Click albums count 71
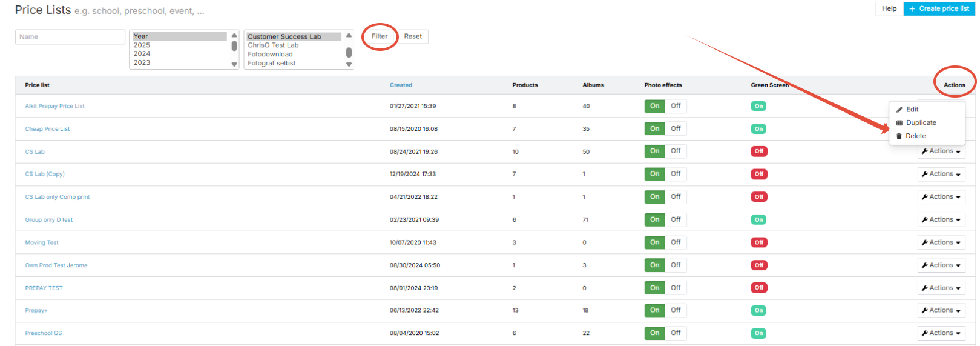Viewport: 980px width, 346px height. click(x=585, y=220)
